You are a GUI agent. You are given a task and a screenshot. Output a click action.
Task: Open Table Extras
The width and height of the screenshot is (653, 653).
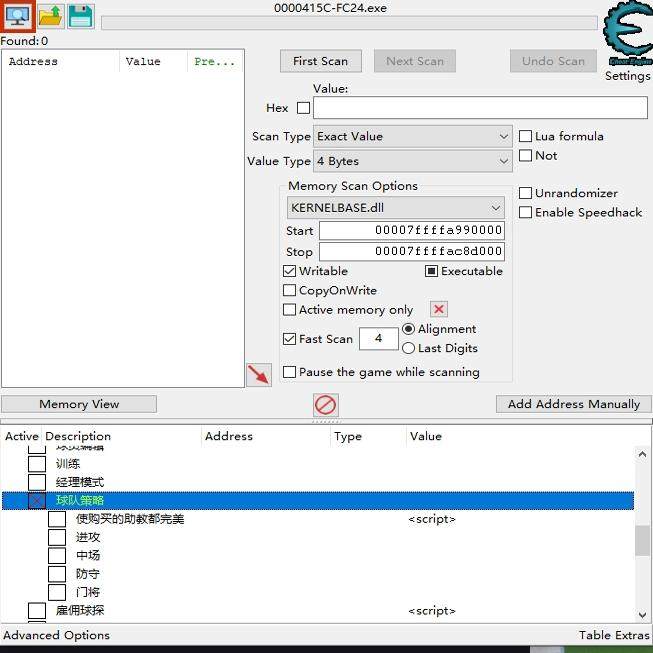coord(614,635)
